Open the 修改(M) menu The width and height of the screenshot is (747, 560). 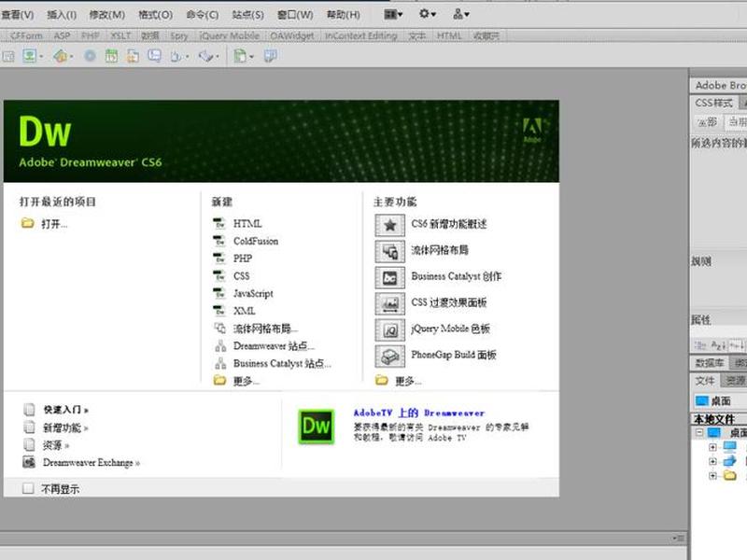106,15
